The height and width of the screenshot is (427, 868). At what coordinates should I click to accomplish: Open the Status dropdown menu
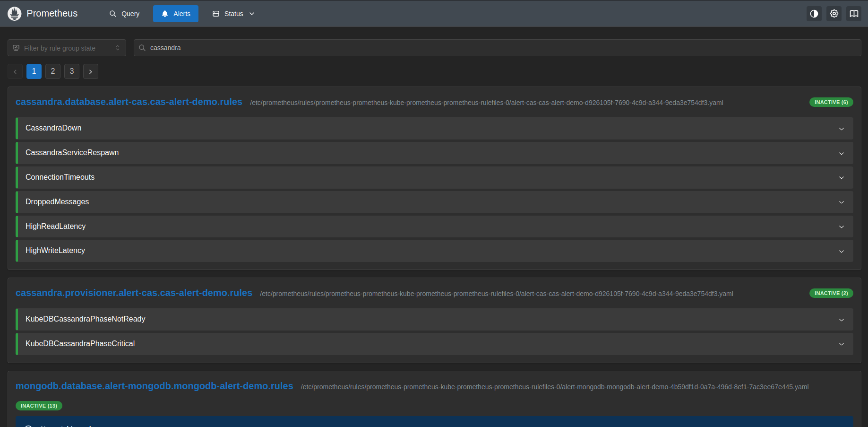[x=234, y=14]
